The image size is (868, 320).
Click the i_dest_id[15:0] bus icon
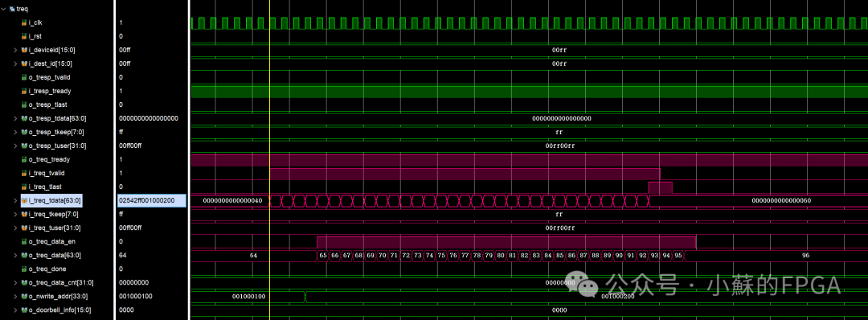tap(24, 64)
